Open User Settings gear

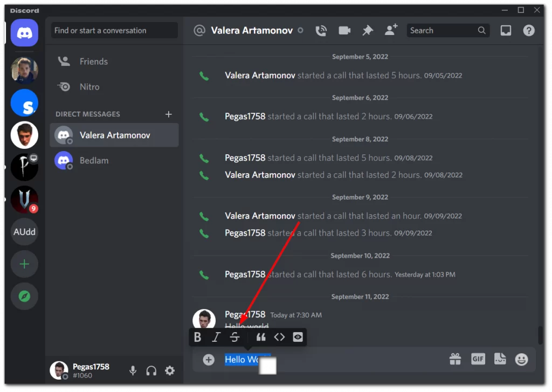[170, 370]
